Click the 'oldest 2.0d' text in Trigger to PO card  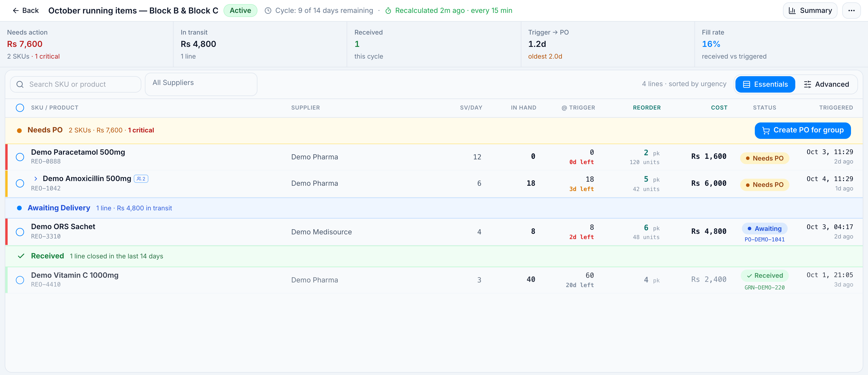coord(545,57)
